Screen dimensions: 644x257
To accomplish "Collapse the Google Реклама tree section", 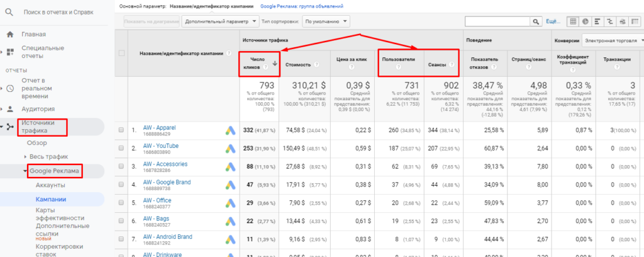I will [25, 171].
